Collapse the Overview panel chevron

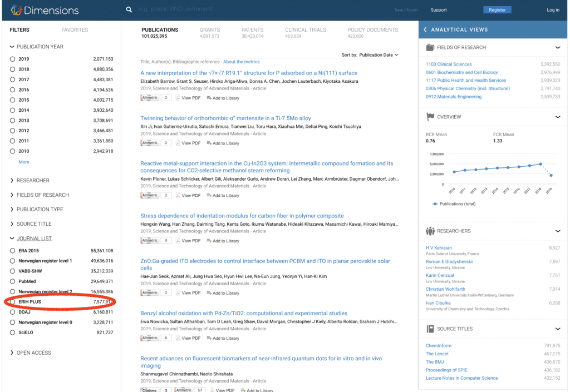[558, 117]
